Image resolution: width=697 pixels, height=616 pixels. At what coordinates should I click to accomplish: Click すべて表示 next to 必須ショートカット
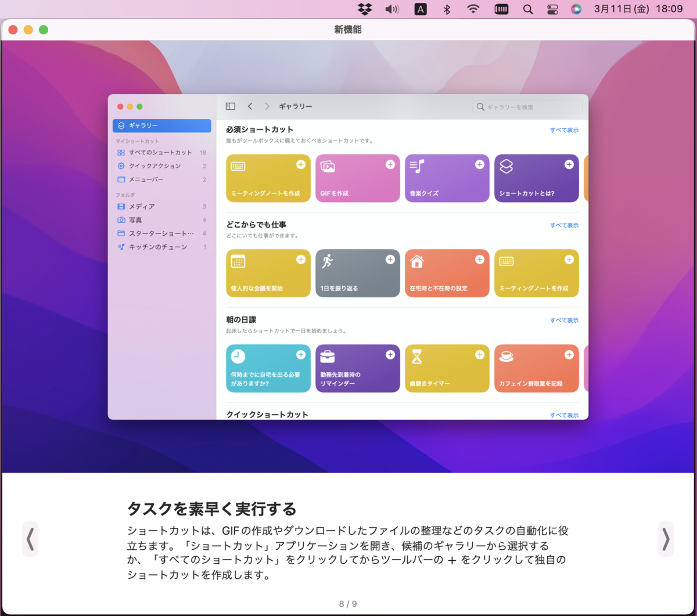click(x=563, y=130)
